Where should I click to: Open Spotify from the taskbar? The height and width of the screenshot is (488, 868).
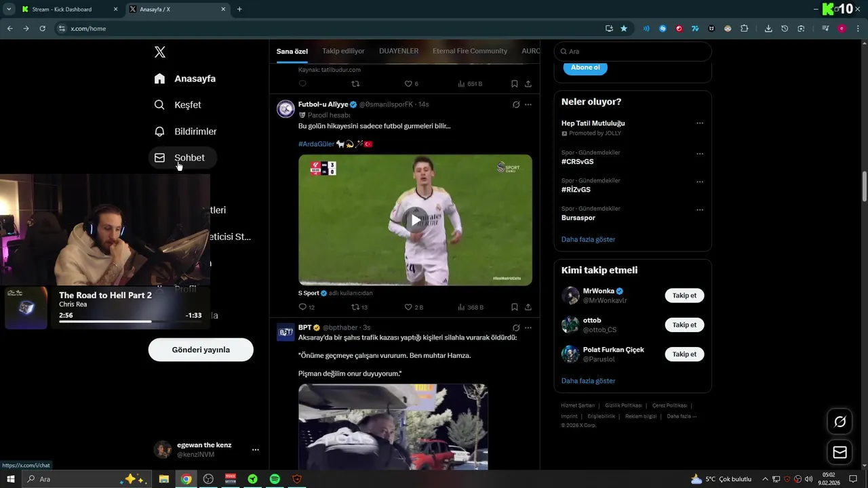point(275,479)
